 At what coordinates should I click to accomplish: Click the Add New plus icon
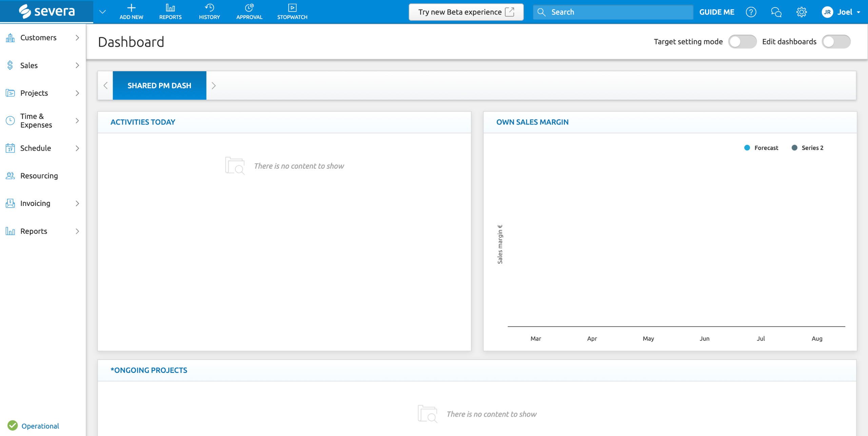coord(131,8)
